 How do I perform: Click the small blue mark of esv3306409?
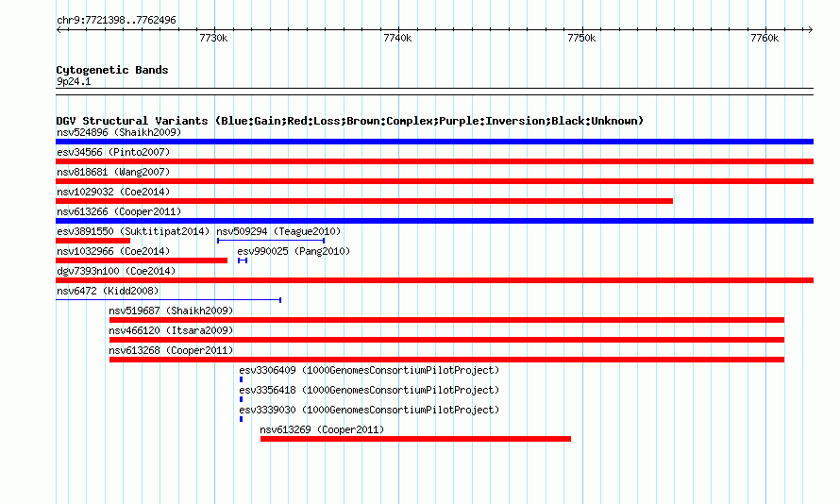pos(241,379)
